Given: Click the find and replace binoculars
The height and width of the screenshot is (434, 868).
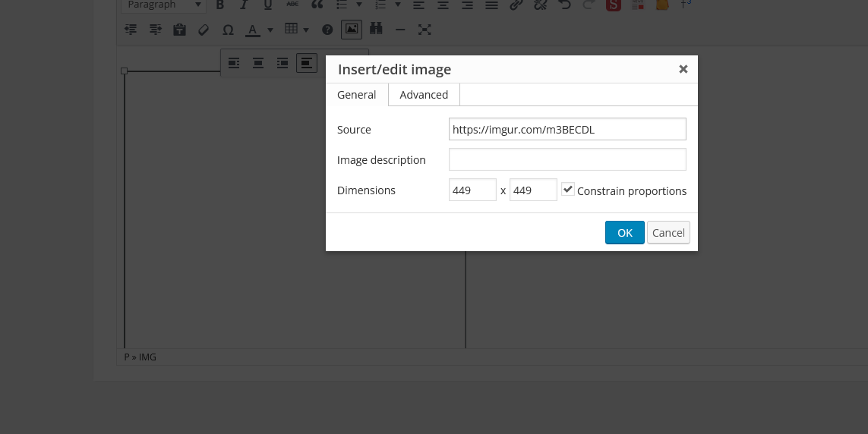Looking at the screenshot, I should click(376, 30).
